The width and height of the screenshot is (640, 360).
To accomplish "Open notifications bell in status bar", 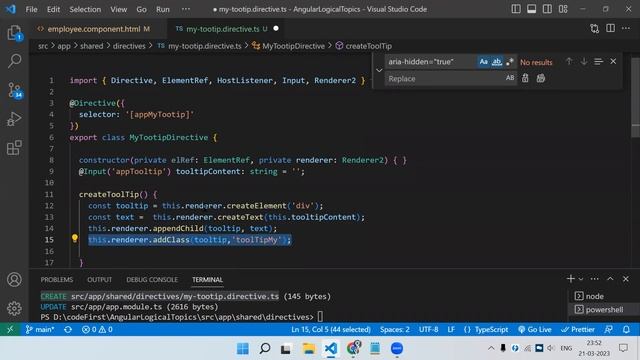I will click(626, 329).
